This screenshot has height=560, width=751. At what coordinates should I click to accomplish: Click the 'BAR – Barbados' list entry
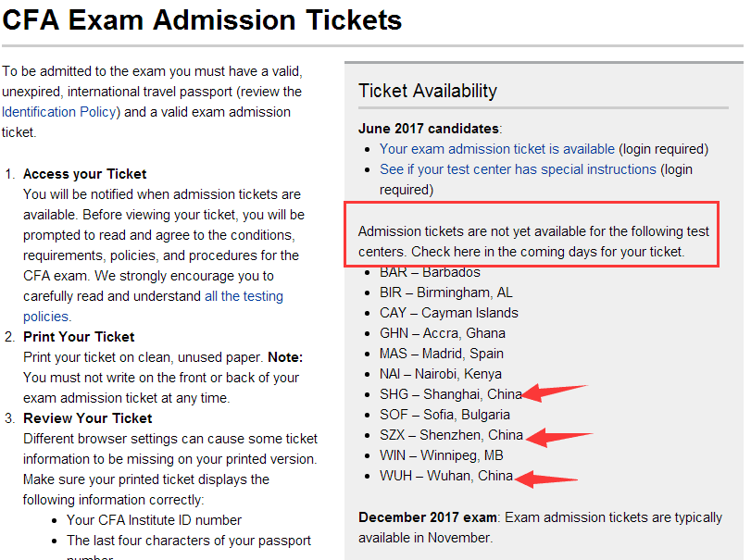(430, 272)
